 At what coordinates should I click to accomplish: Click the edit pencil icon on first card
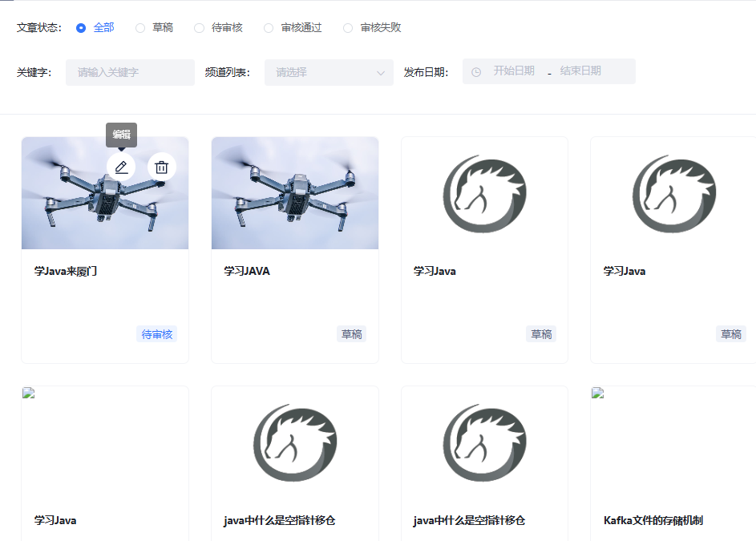(121, 168)
